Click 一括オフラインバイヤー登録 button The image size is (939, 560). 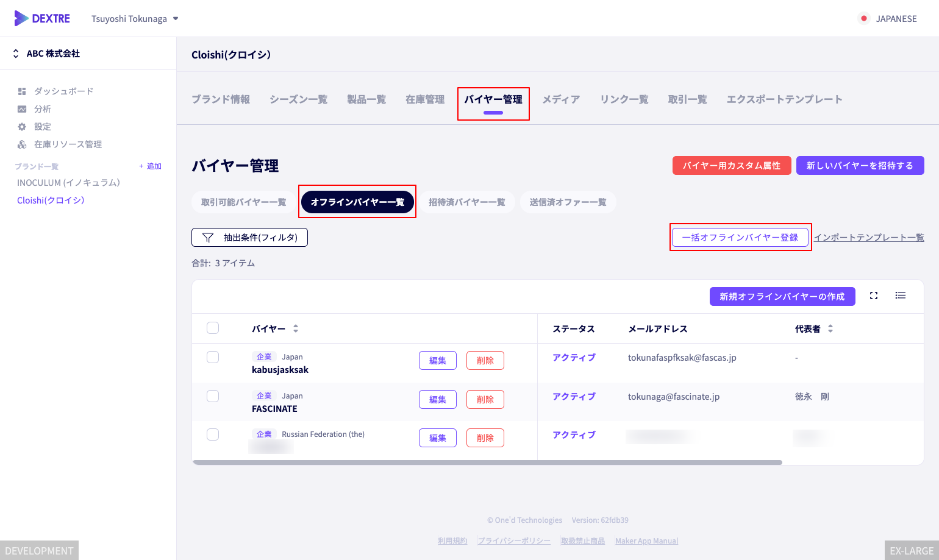(x=740, y=238)
